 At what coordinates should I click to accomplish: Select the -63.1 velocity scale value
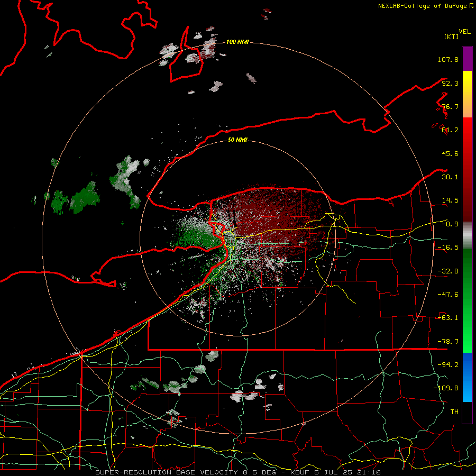tap(448, 318)
